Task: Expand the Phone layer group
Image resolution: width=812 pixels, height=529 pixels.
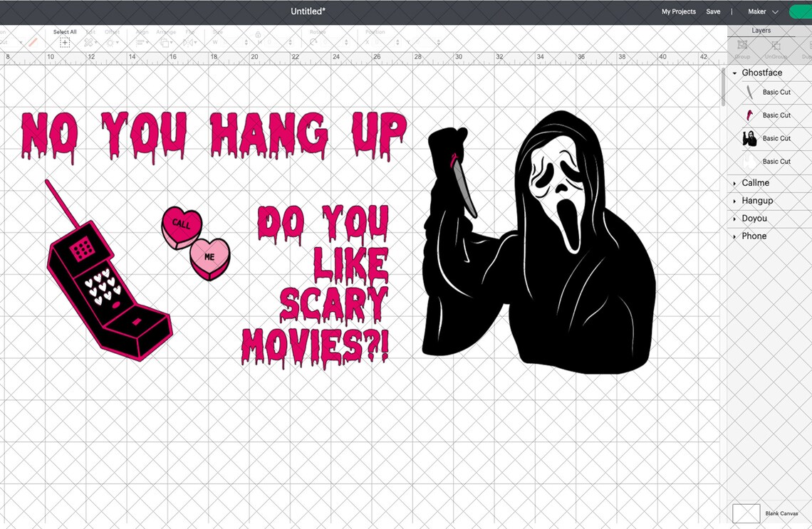Action: (x=733, y=236)
